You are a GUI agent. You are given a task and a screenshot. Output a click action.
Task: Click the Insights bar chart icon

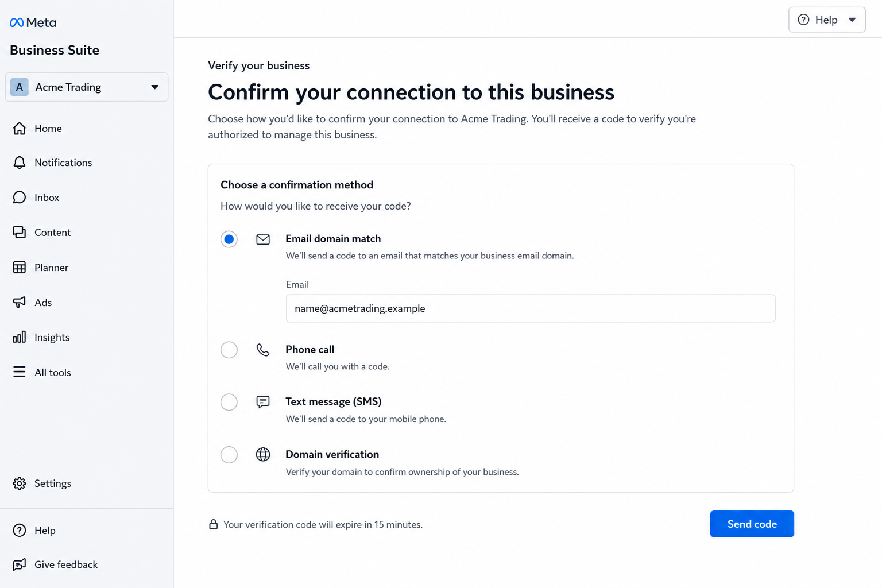point(20,337)
